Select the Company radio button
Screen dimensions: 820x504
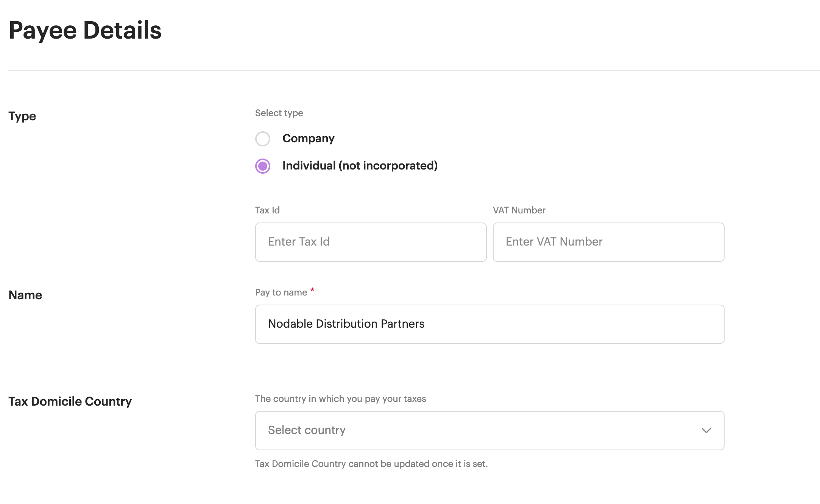262,139
